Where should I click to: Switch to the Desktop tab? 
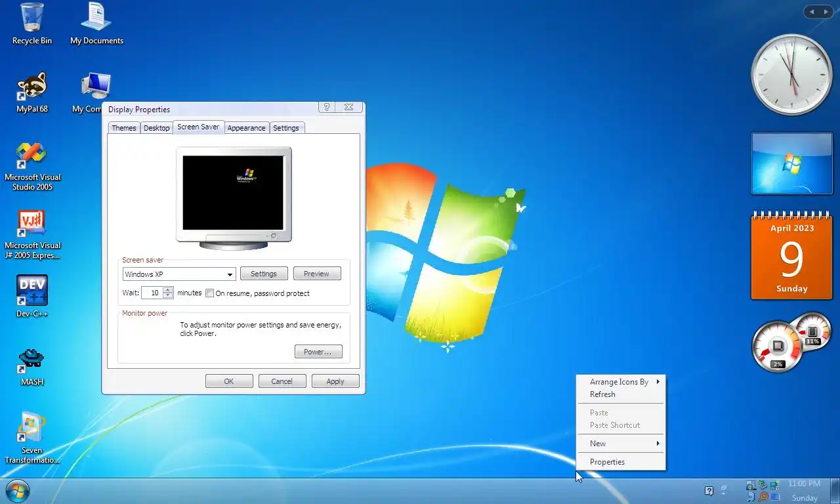point(157,128)
